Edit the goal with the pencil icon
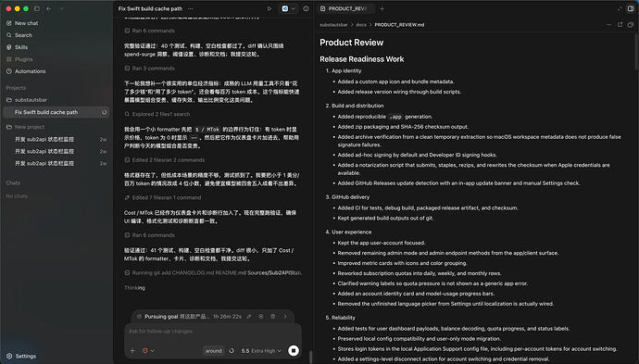Viewport: 639px width, 364px height. [249, 317]
